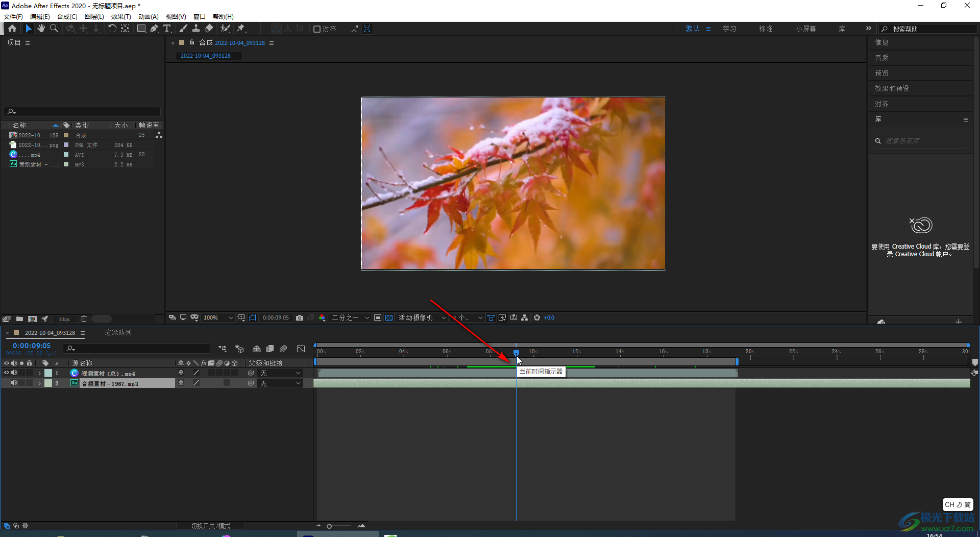This screenshot has height=537, width=980.
Task: Select the Pen tool
Action: point(154,29)
